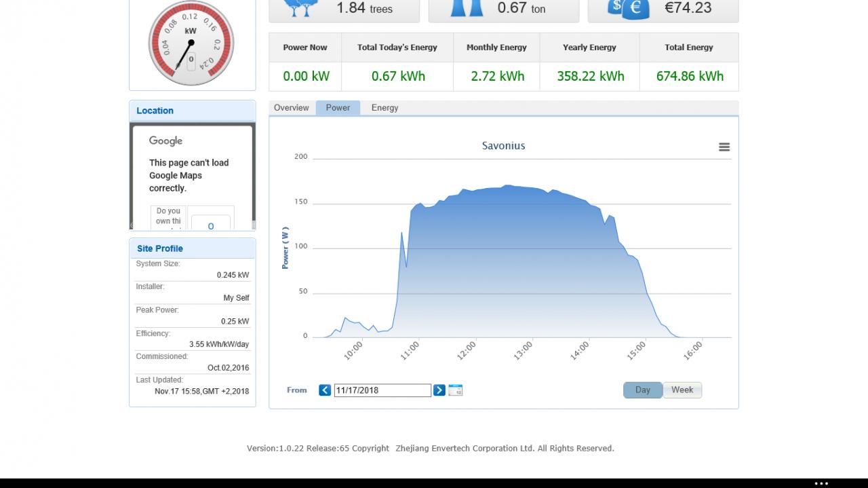The height and width of the screenshot is (488, 868).
Task: Go to the previous date with the left arrow
Action: click(x=325, y=390)
